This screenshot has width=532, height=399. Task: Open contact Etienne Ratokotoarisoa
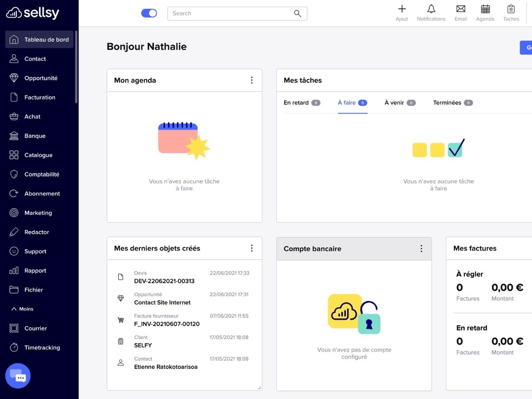click(166, 367)
